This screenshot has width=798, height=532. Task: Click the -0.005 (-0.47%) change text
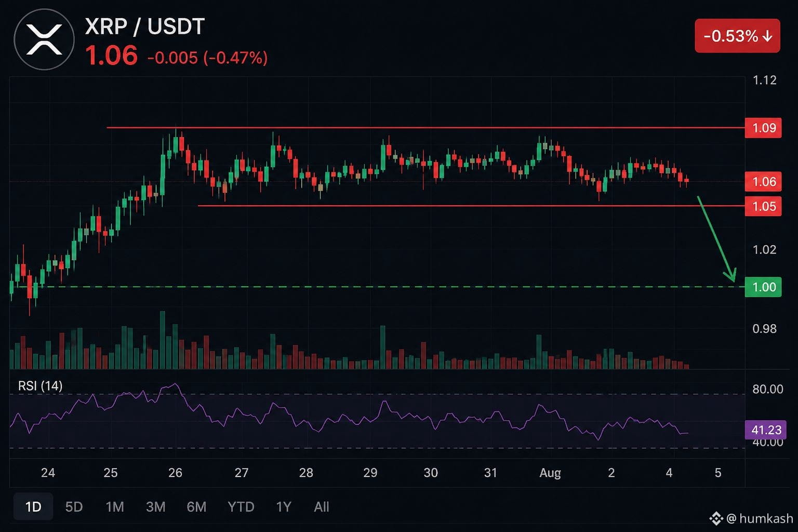coord(208,58)
